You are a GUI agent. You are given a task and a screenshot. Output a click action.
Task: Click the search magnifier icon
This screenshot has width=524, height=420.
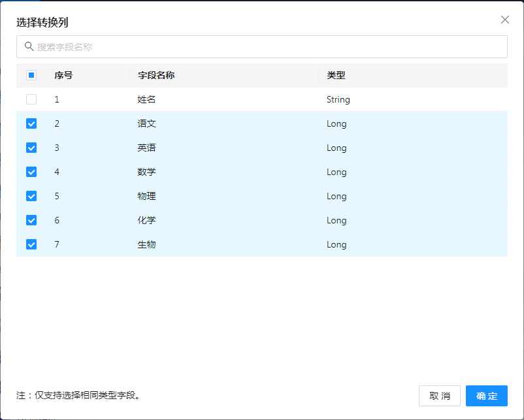coord(29,46)
